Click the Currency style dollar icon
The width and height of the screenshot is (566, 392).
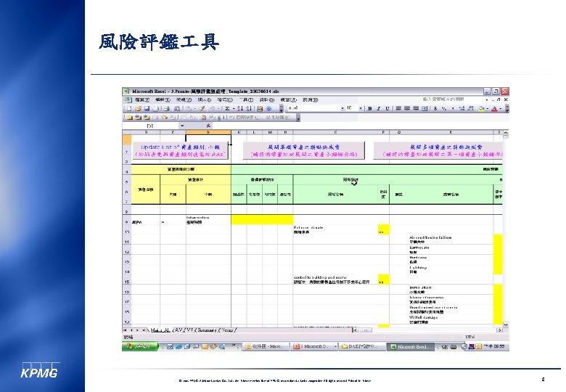pos(435,108)
